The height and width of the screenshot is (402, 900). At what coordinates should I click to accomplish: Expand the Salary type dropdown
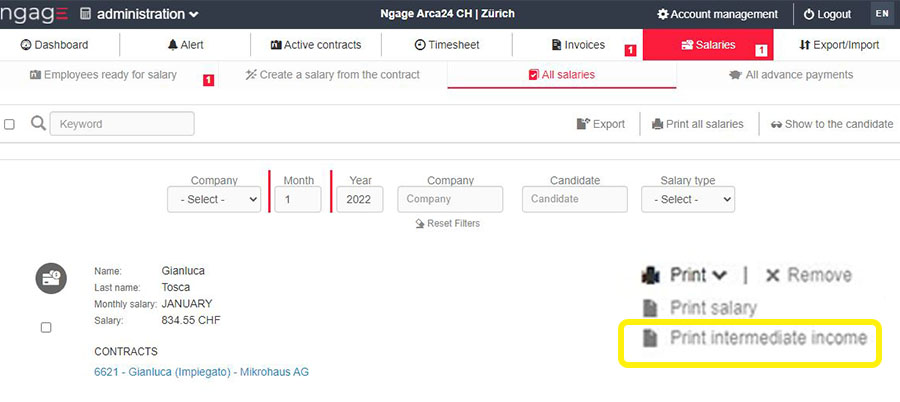coord(688,199)
